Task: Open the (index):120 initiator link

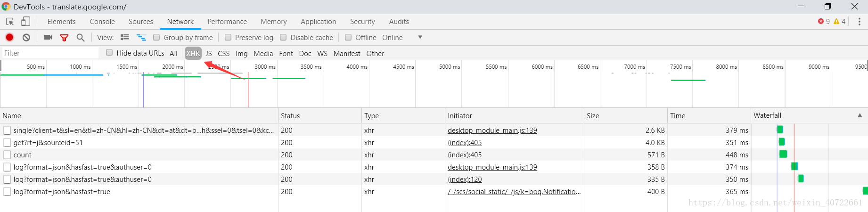Action: click(465, 179)
